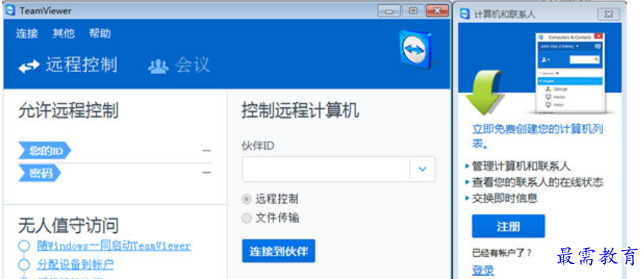Click the 注册 button

point(508,226)
